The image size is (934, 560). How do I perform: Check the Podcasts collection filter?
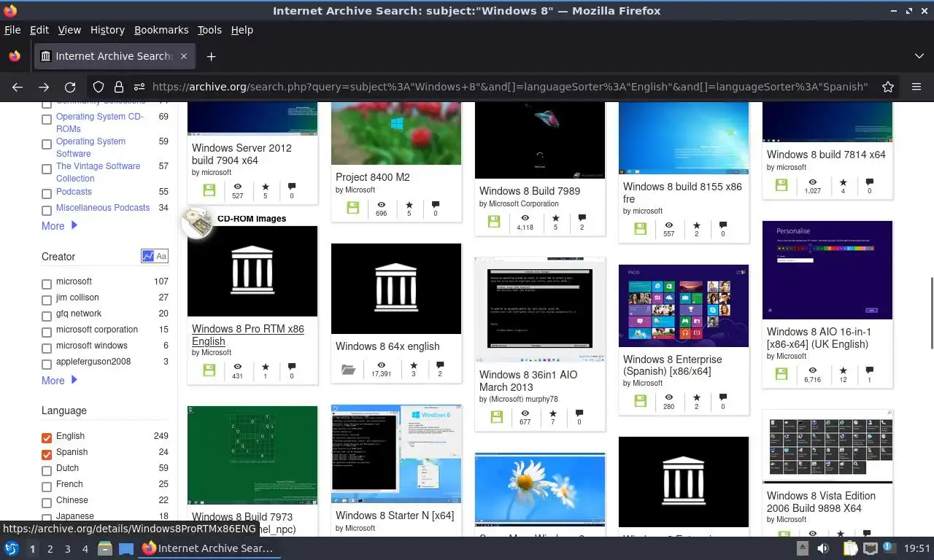pyautogui.click(x=47, y=194)
